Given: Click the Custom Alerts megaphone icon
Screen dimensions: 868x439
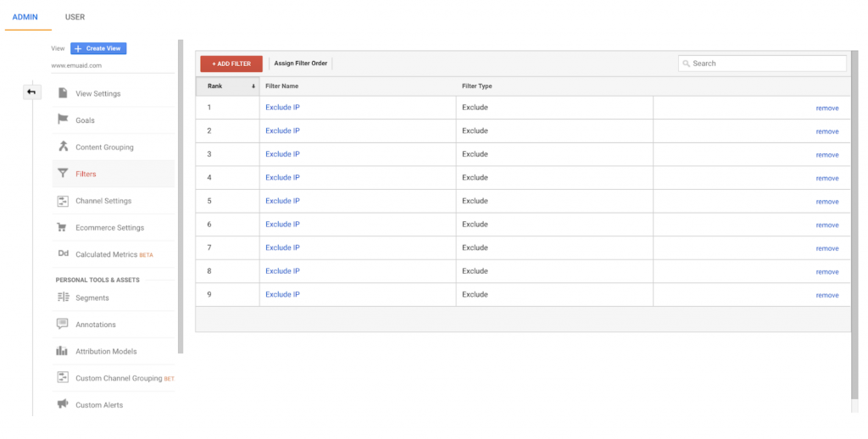Looking at the screenshot, I should click(63, 404).
